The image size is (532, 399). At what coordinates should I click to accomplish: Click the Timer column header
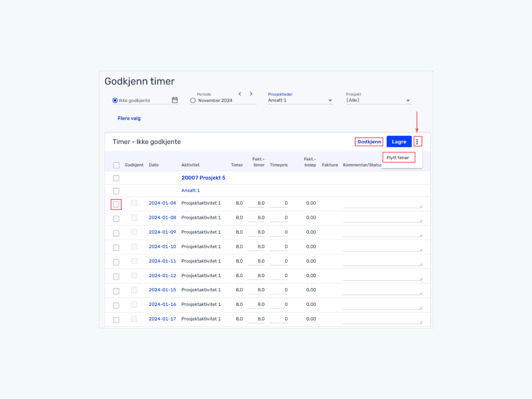click(237, 165)
